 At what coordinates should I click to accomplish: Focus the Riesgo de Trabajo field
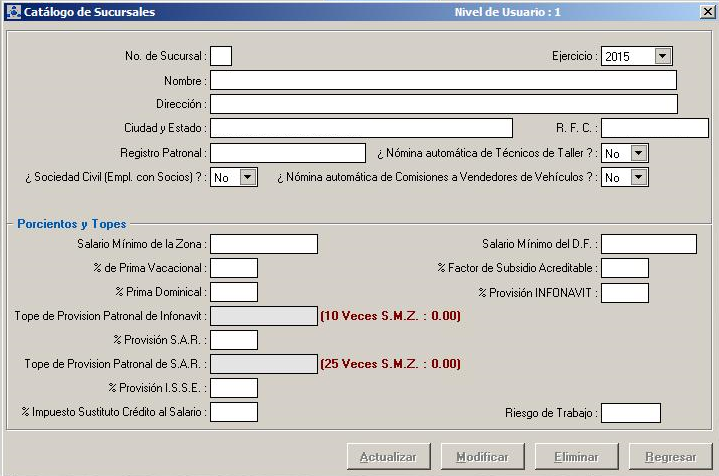click(x=630, y=413)
